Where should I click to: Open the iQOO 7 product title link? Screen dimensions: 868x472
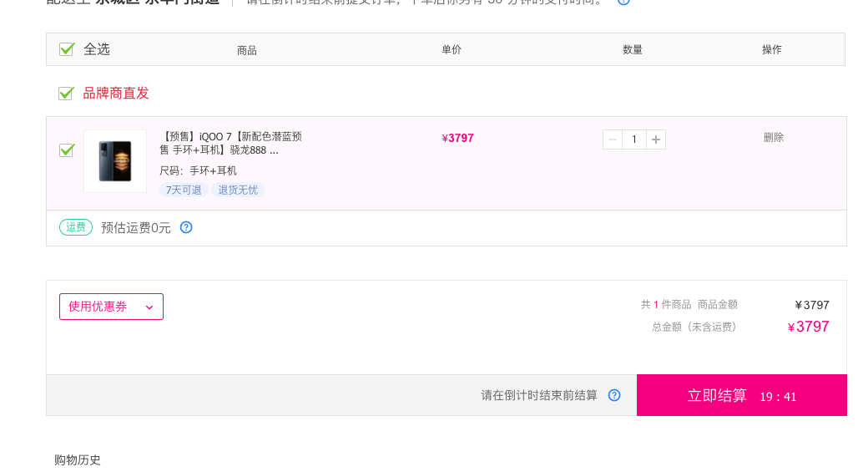click(231, 143)
